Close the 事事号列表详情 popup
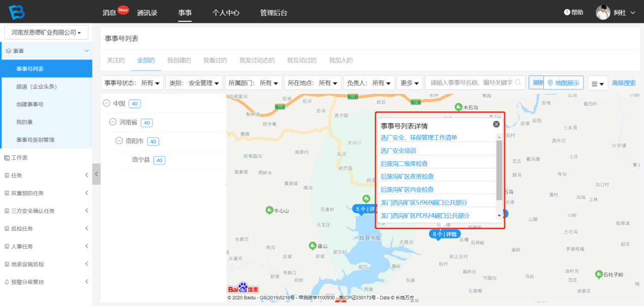 496,124
